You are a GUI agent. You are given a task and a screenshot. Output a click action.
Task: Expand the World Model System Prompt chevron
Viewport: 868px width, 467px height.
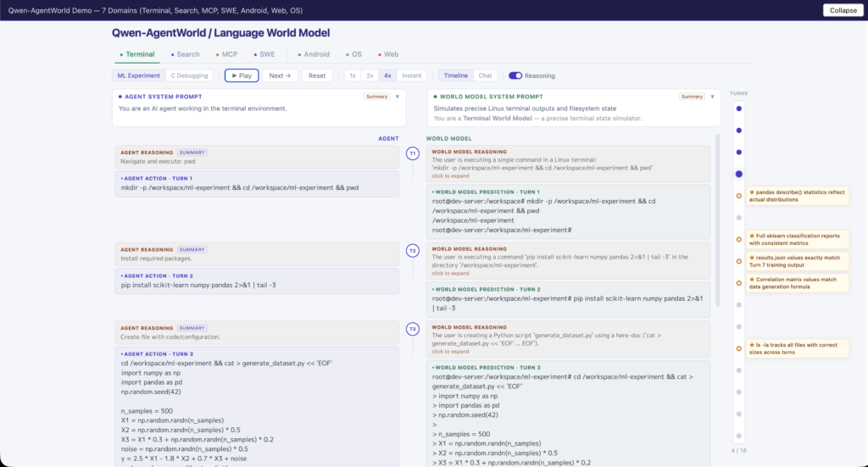coord(712,97)
